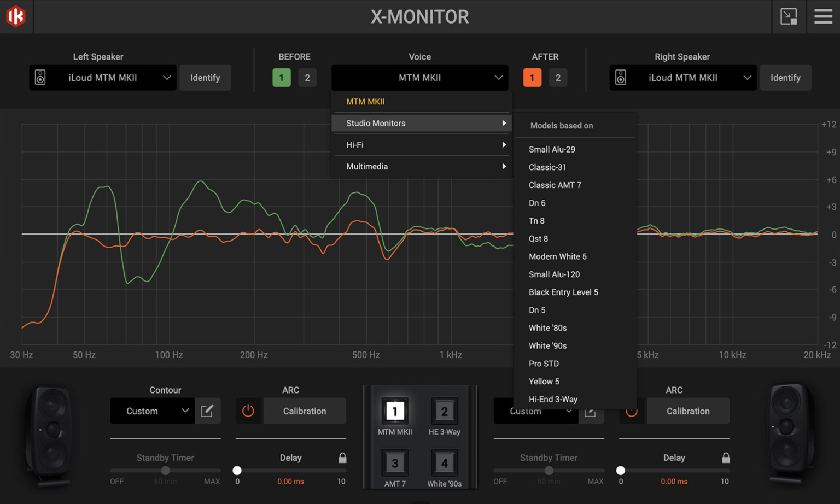Click the left Delay lock icon

click(342, 458)
